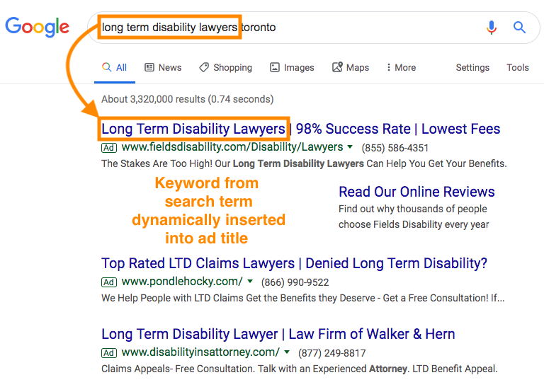Open search Settings
This screenshot has width=544, height=392.
[x=472, y=68]
